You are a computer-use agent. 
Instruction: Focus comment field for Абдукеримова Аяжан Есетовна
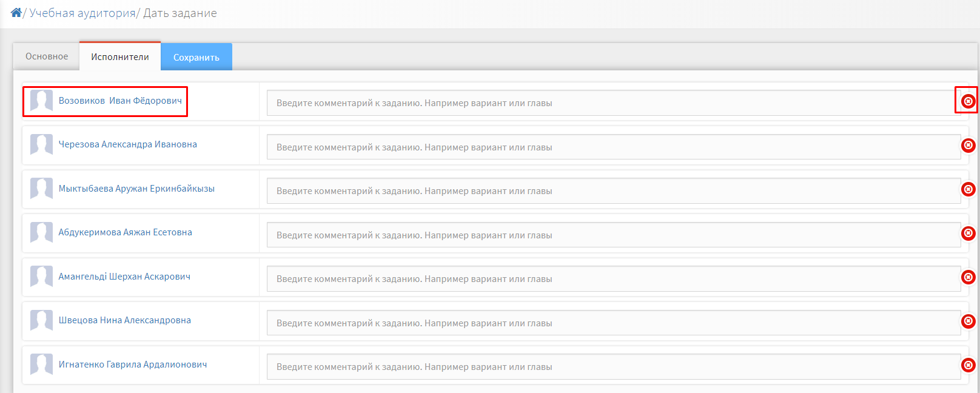[614, 235]
